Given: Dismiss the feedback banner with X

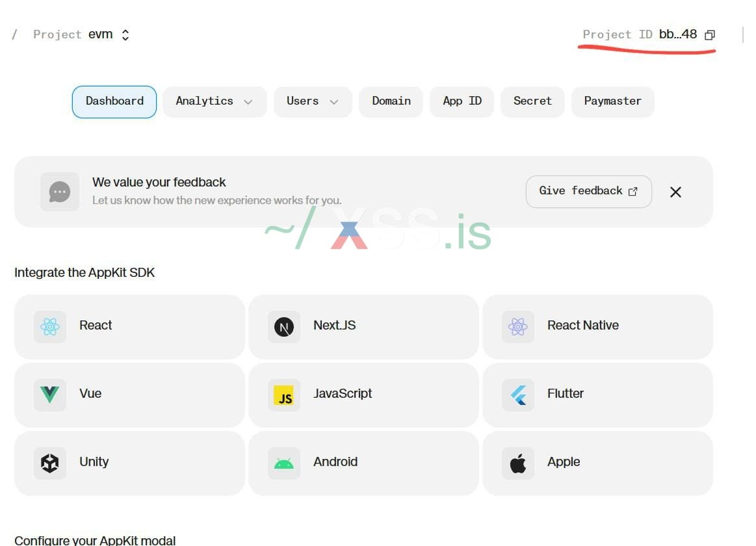Looking at the screenshot, I should (675, 192).
